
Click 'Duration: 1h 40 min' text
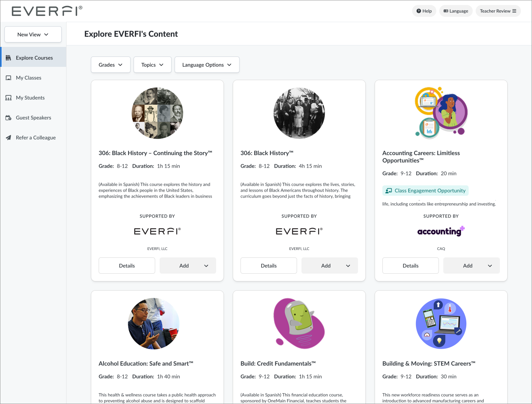[x=156, y=377]
